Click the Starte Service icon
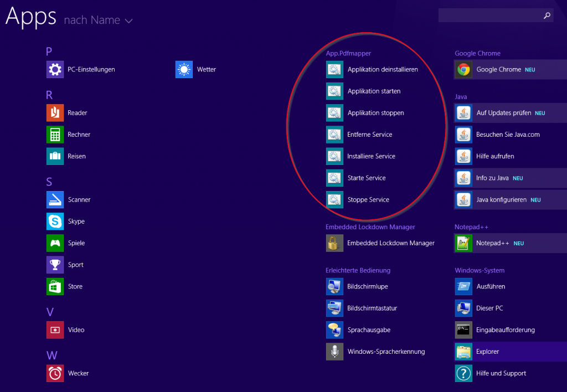Image resolution: width=567 pixels, height=392 pixels. [334, 178]
